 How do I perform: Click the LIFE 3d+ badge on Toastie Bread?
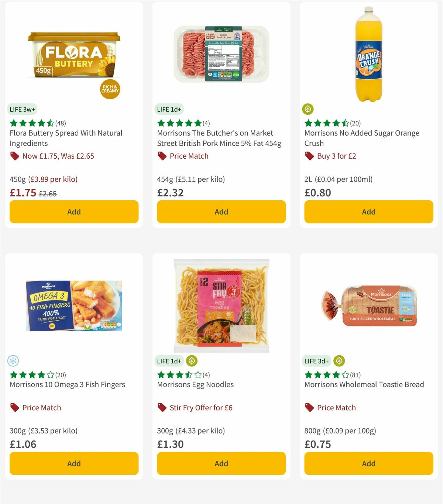pyautogui.click(x=316, y=361)
